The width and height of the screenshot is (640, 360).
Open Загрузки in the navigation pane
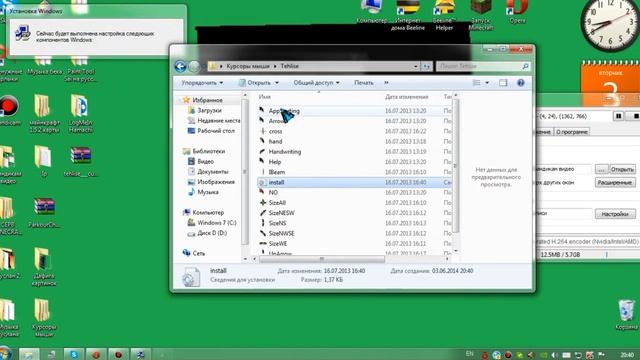point(209,110)
